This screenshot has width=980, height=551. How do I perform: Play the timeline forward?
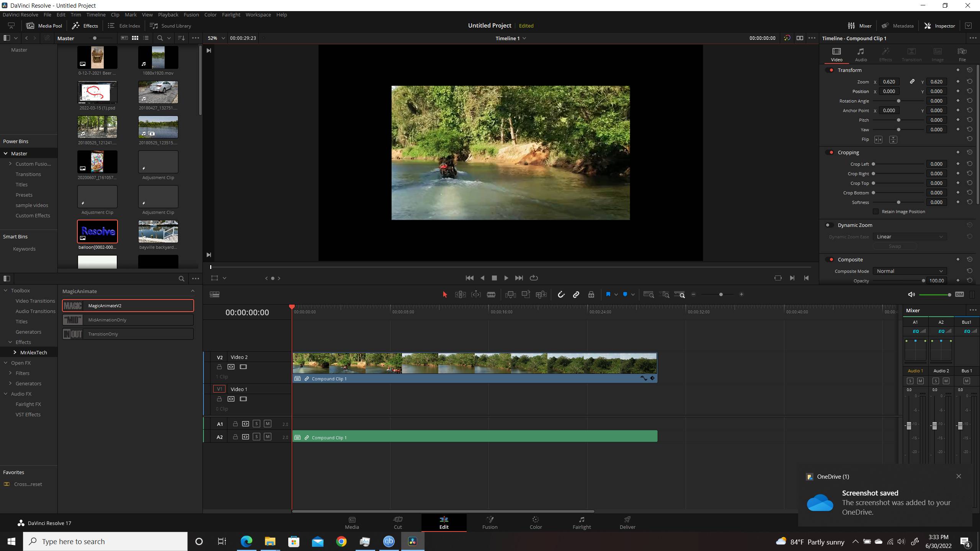pos(506,278)
